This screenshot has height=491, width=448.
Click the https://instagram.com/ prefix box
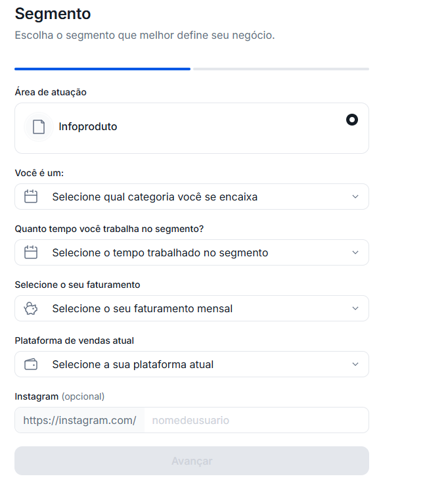coord(79,420)
